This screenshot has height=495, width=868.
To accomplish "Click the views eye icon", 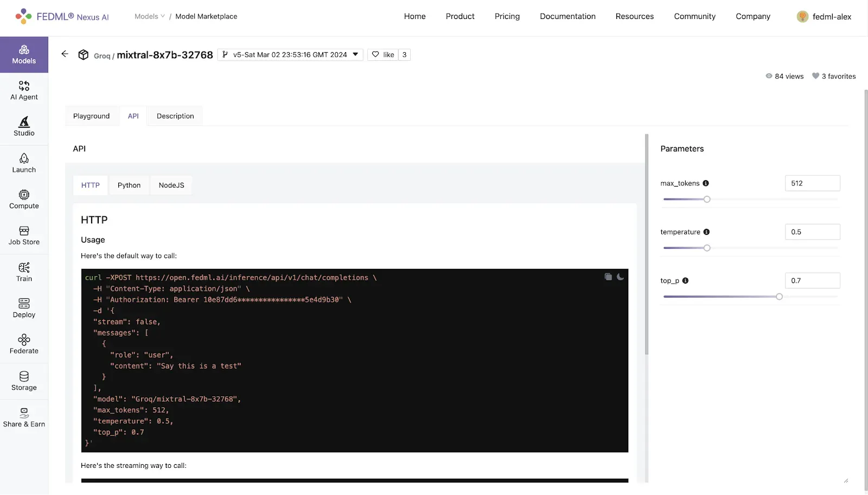I will [x=769, y=76].
